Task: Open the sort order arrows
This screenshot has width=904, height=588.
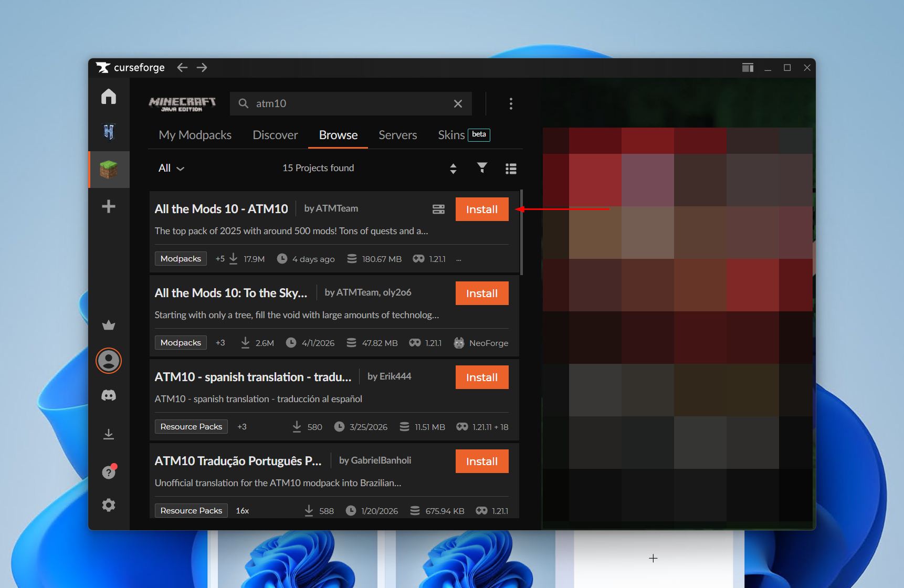Action: tap(454, 169)
